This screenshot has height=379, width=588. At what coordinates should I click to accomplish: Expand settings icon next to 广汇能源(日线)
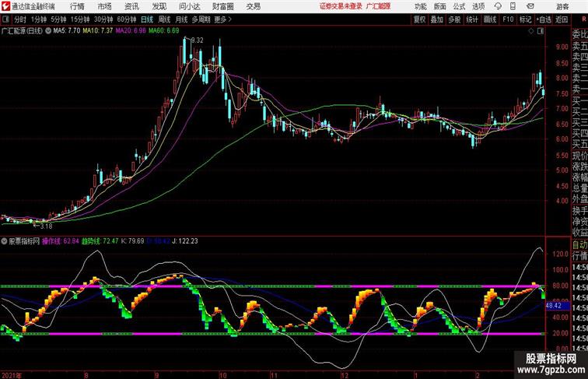(x=48, y=31)
